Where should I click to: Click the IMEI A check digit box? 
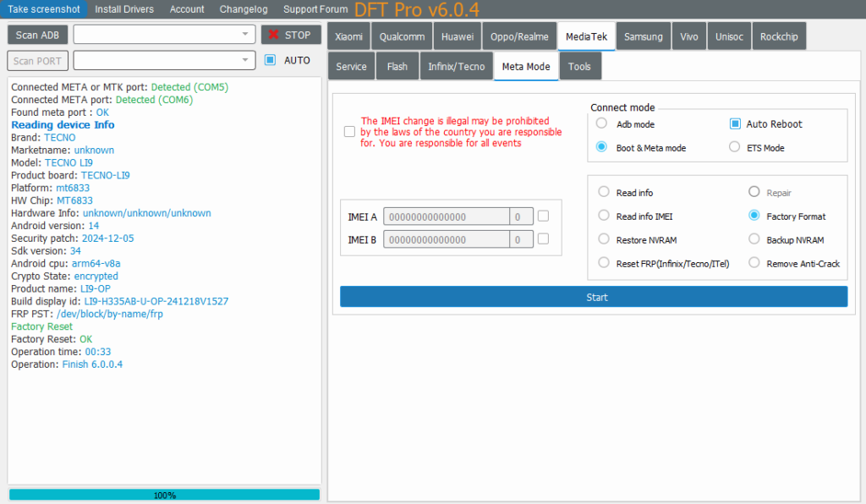[521, 216]
